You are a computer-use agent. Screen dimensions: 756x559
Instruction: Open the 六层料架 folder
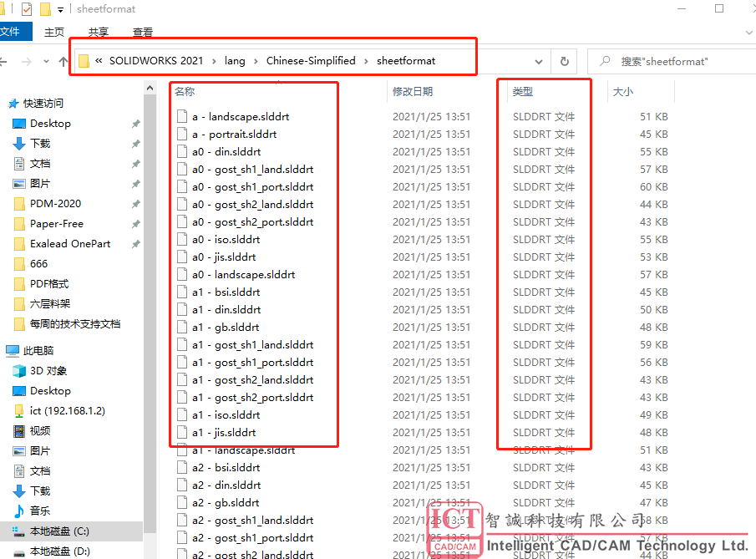click(50, 304)
